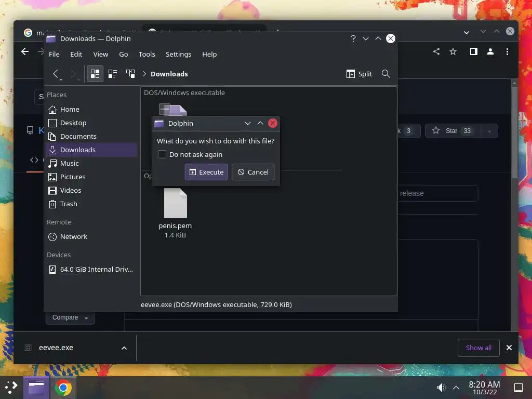Select the penis.pem file icon
The image size is (532, 399).
[x=176, y=203]
